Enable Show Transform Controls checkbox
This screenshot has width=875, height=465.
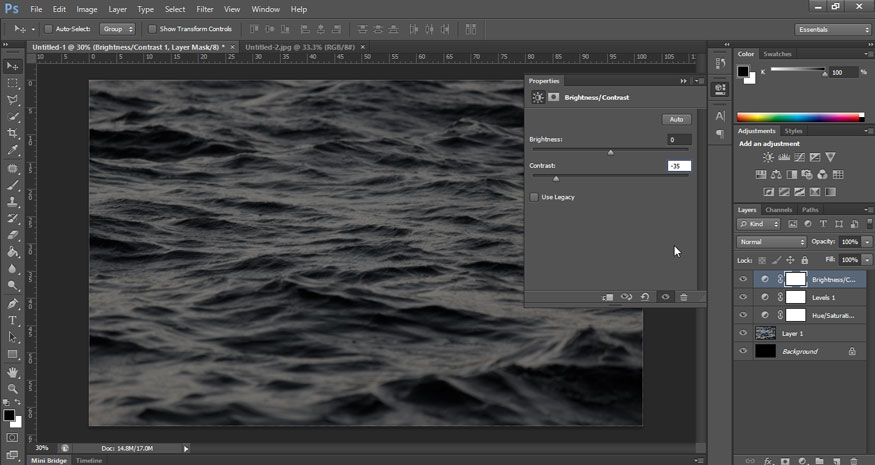152,29
